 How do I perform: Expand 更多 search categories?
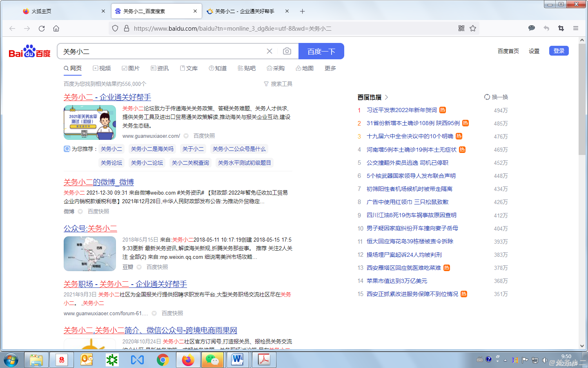tap(330, 68)
